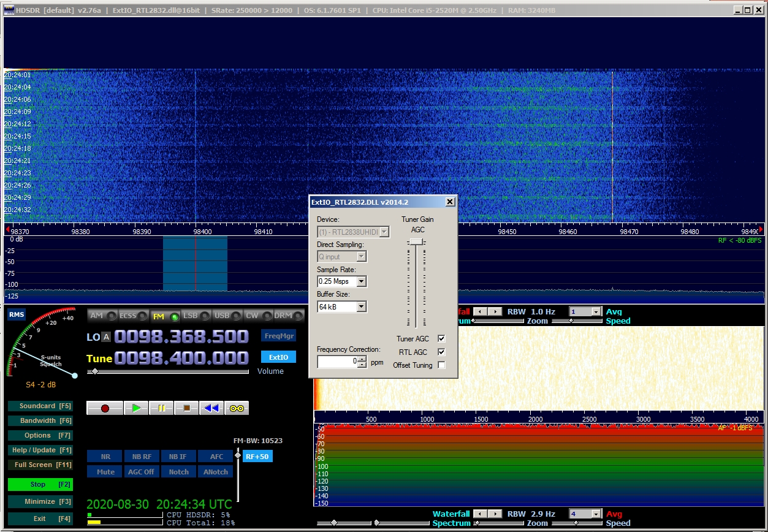Open the Sample Rate dropdown
768x532 pixels.
click(362, 281)
